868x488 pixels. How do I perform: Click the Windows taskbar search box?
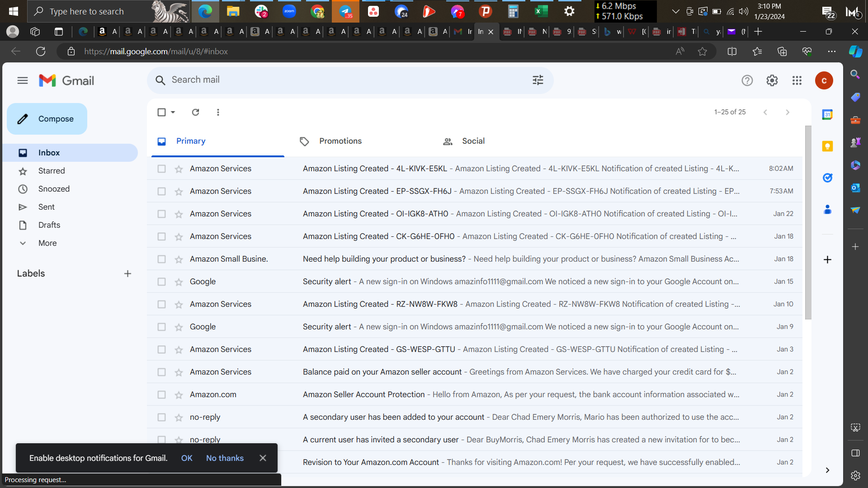click(108, 11)
